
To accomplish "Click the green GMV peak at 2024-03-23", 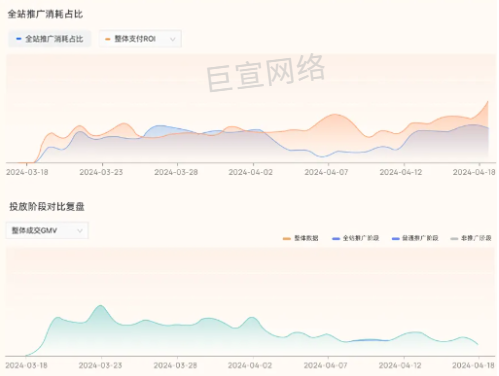I will coord(100,305).
